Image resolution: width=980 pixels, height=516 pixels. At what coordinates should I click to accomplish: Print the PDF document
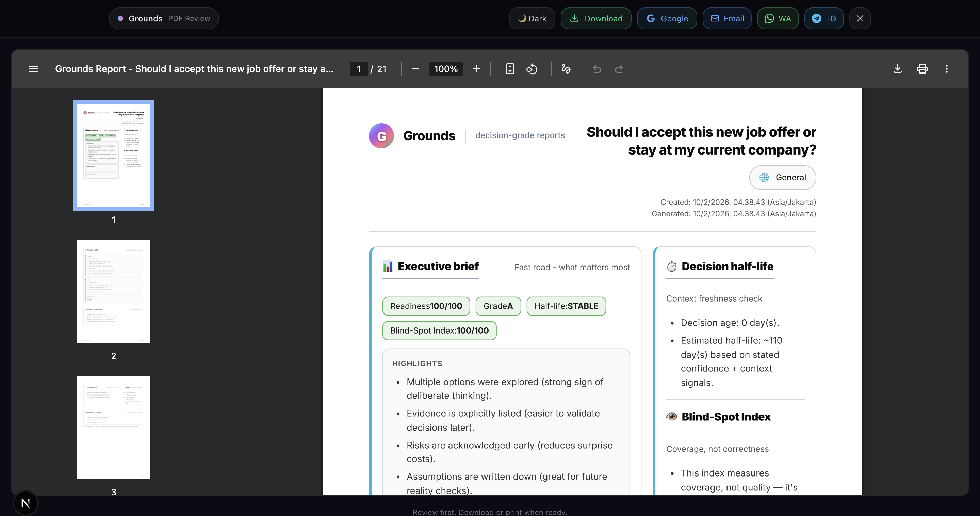coord(922,69)
